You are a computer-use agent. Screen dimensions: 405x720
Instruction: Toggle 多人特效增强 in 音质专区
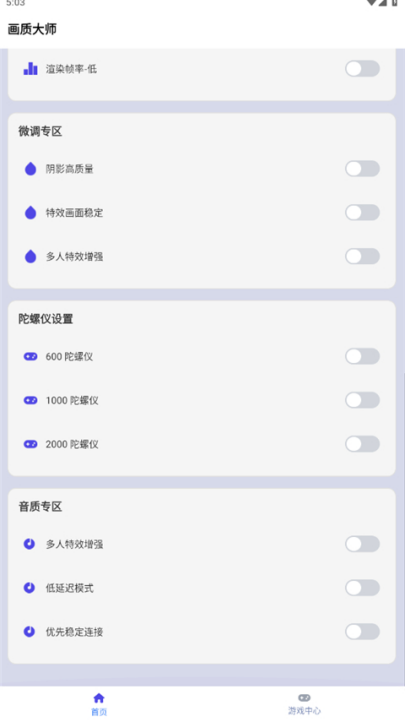(x=362, y=544)
